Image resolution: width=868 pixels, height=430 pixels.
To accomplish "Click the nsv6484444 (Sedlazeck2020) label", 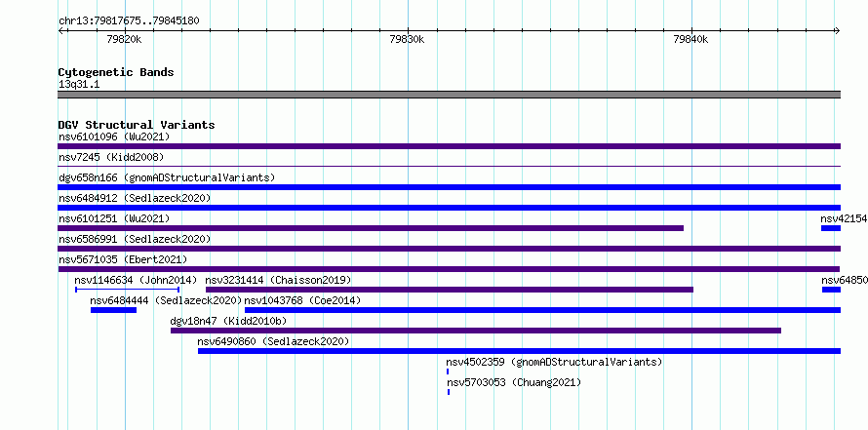I will point(166,300).
